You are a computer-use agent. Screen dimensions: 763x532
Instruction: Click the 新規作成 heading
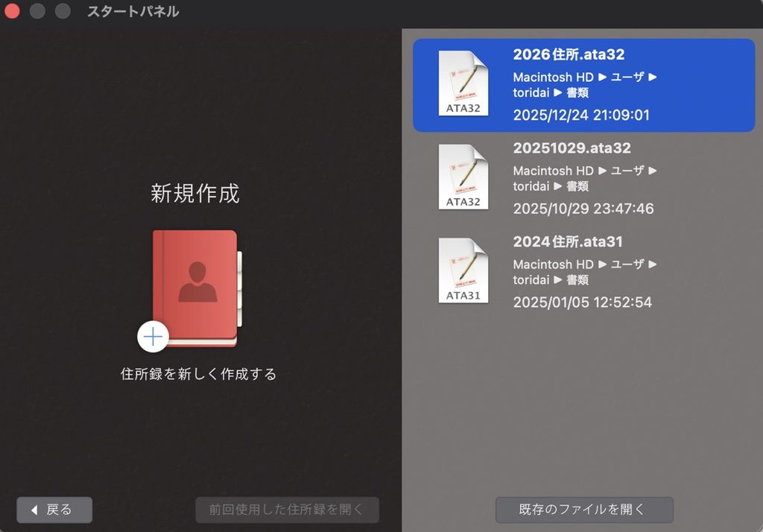tap(195, 193)
